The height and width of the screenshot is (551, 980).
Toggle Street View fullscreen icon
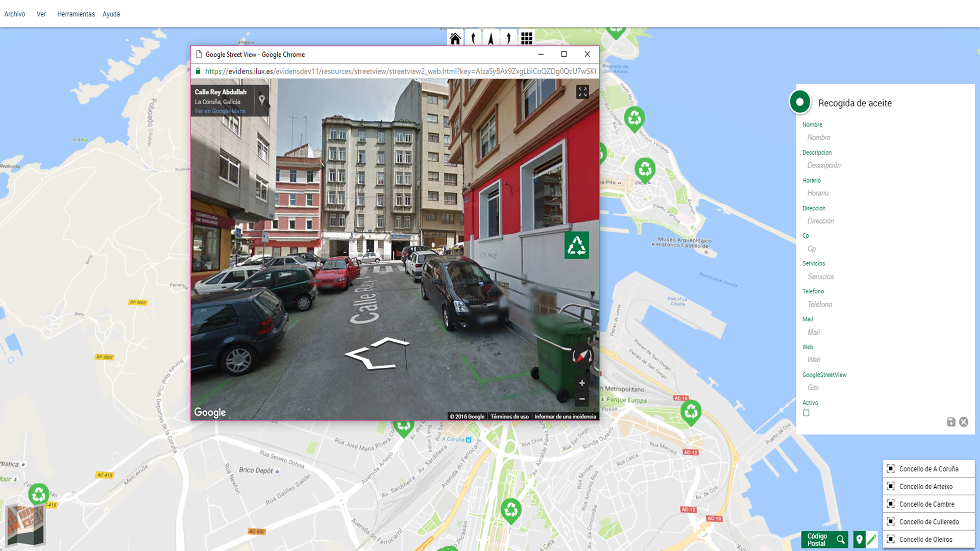click(582, 92)
